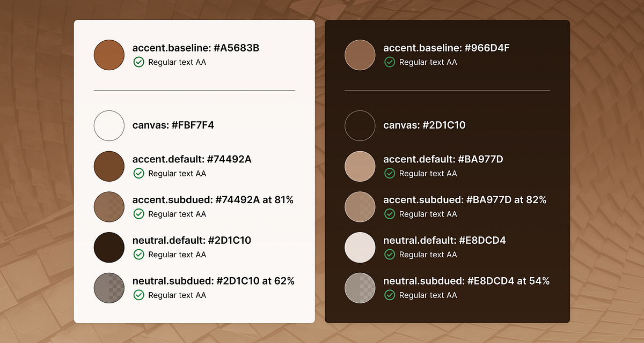This screenshot has width=644, height=343.
Task: Click check icon below neutral.subdued #E8DCD4 at 54%
Action: 390,295
